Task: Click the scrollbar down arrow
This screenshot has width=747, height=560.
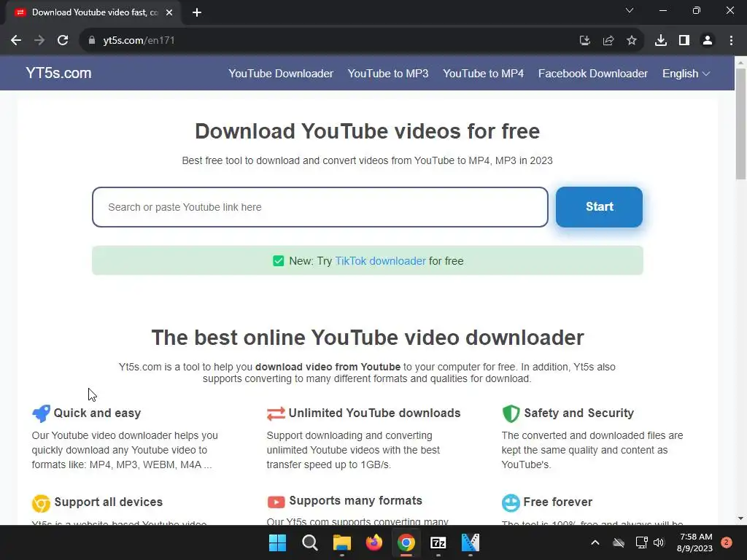Action: [740, 518]
